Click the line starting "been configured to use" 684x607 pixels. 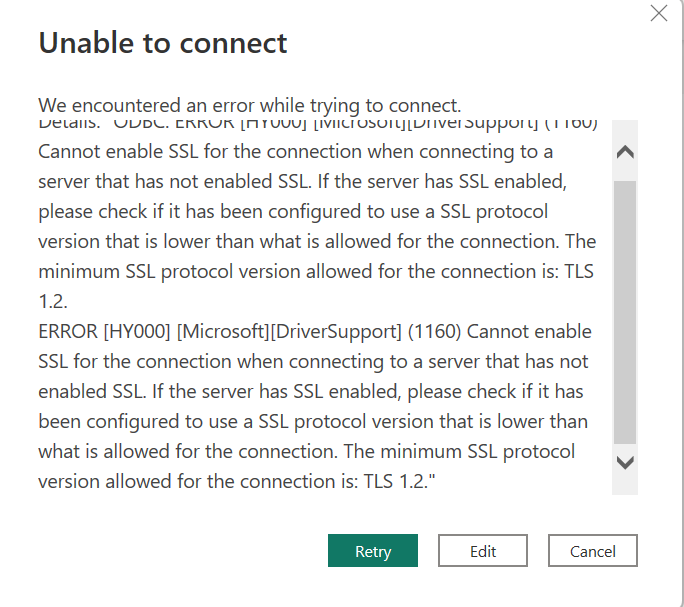click(312, 421)
